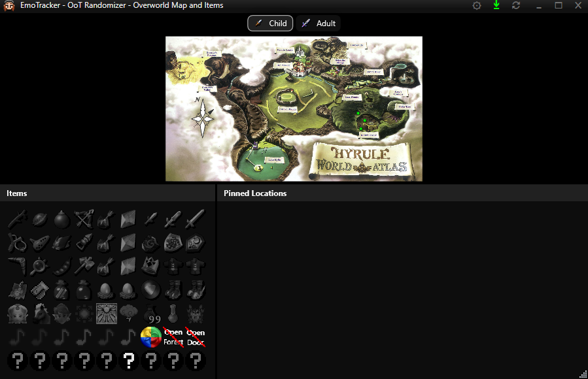Click the Boomerang item icon

[17, 266]
